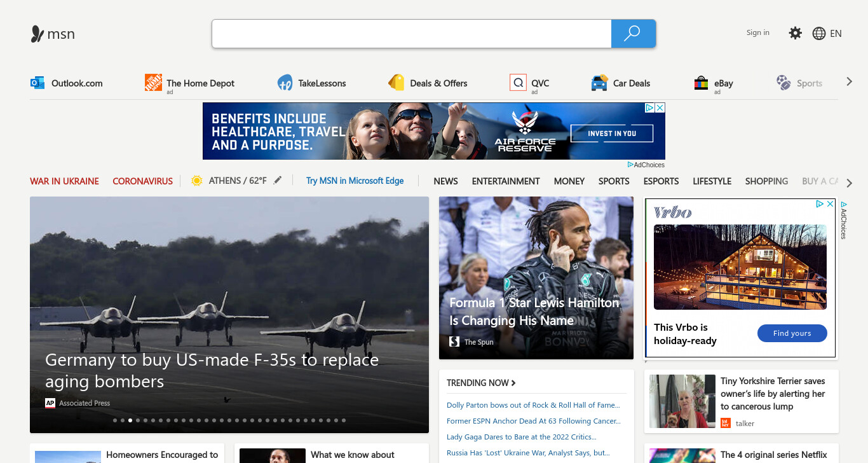The width and height of the screenshot is (868, 463).
Task: Open CORONAVIRUS topic
Action: 142,181
